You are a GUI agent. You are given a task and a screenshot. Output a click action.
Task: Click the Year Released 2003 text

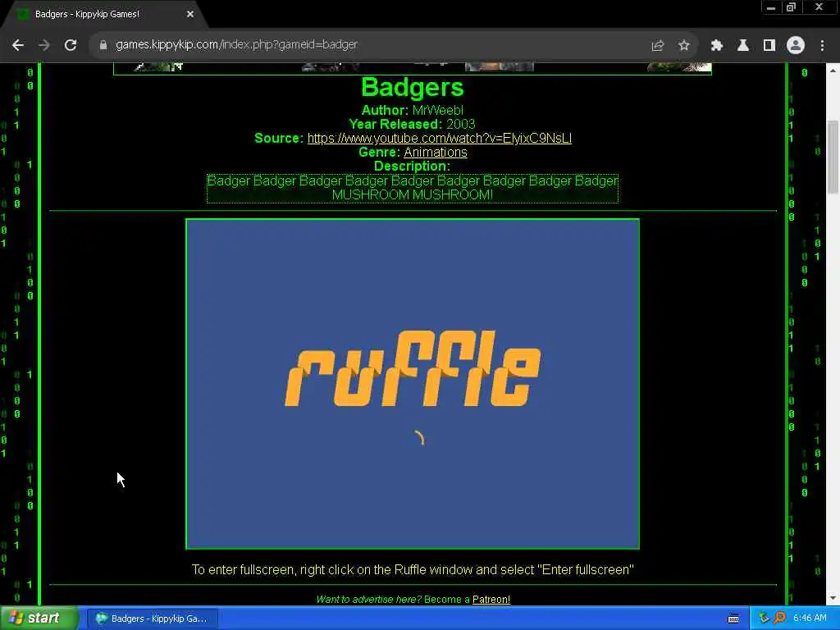point(412,125)
